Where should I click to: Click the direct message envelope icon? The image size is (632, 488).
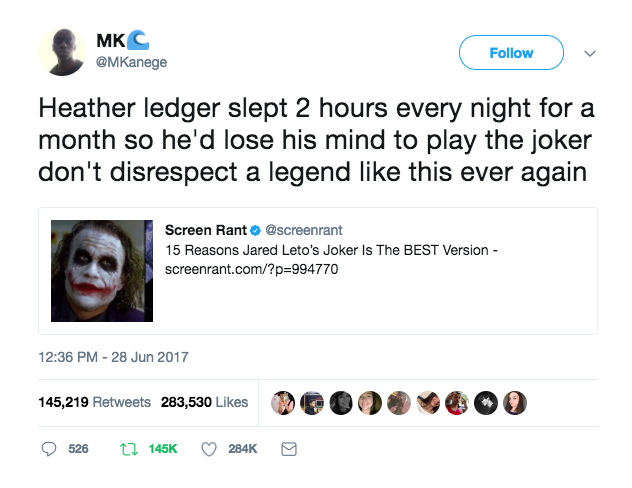(x=289, y=449)
